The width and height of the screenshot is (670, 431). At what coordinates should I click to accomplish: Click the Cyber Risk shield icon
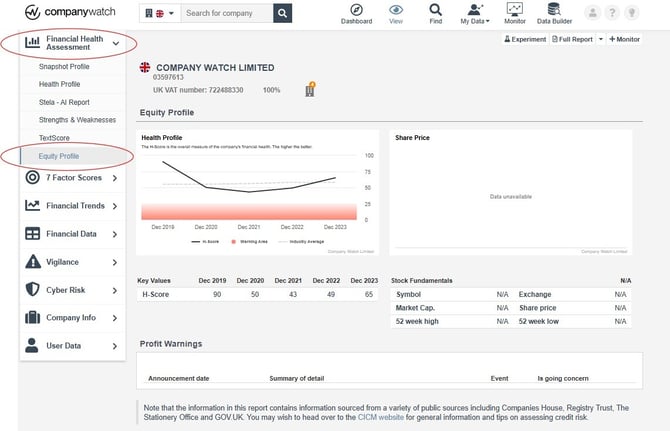[32, 289]
